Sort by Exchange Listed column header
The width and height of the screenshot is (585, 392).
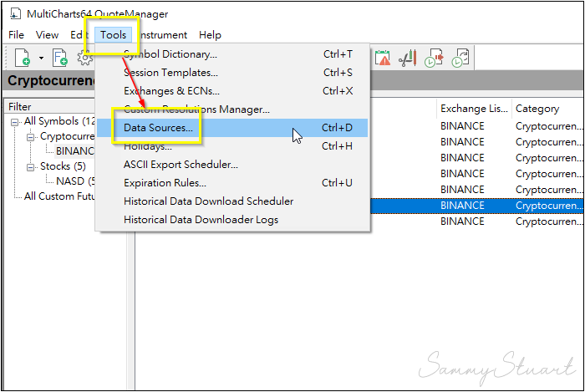click(x=474, y=109)
